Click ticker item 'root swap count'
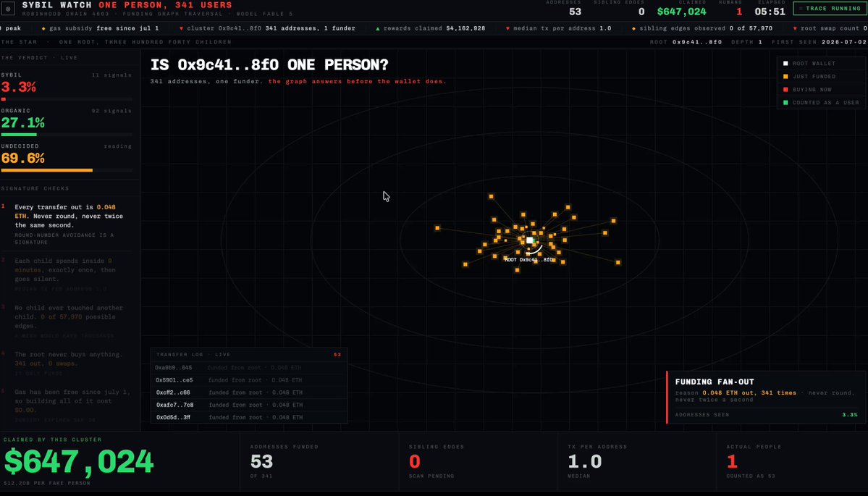868x496 pixels. (830, 28)
